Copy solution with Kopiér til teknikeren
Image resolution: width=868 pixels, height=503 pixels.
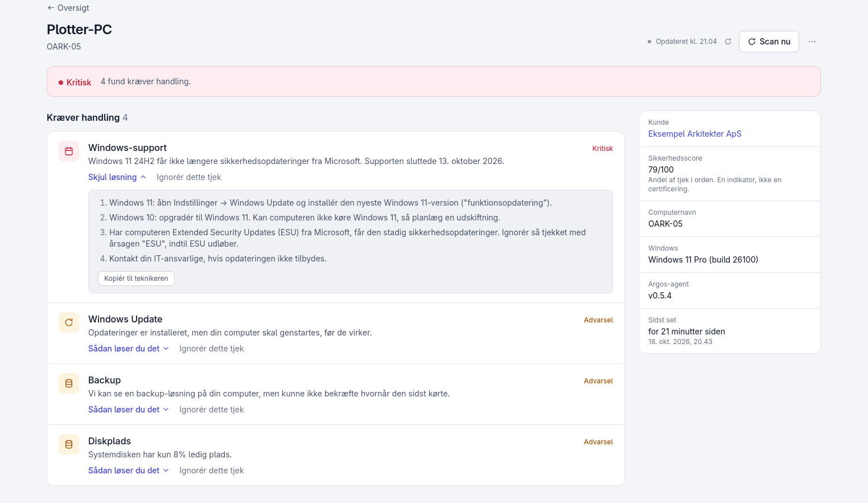(136, 279)
